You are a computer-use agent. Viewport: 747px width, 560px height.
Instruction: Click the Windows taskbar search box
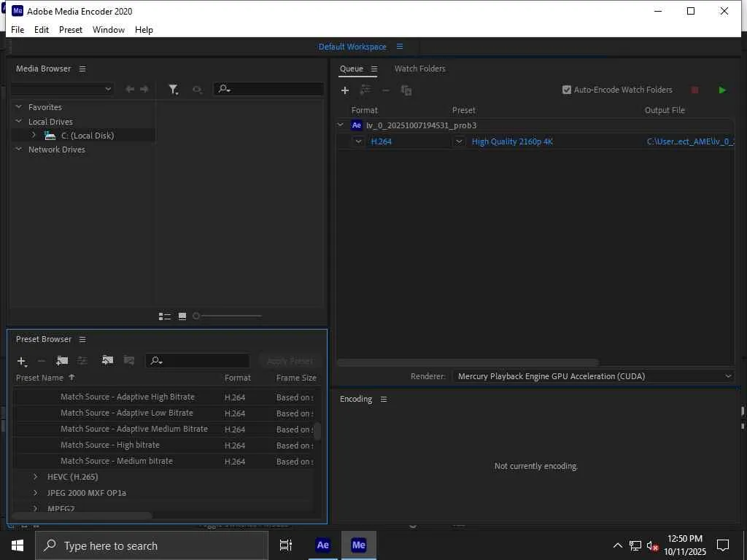[x=152, y=545]
